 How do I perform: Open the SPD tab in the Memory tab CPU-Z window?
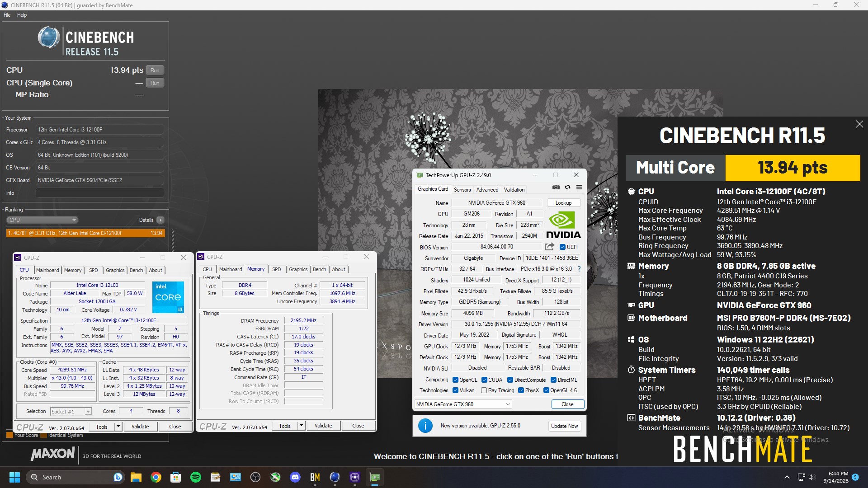click(277, 269)
